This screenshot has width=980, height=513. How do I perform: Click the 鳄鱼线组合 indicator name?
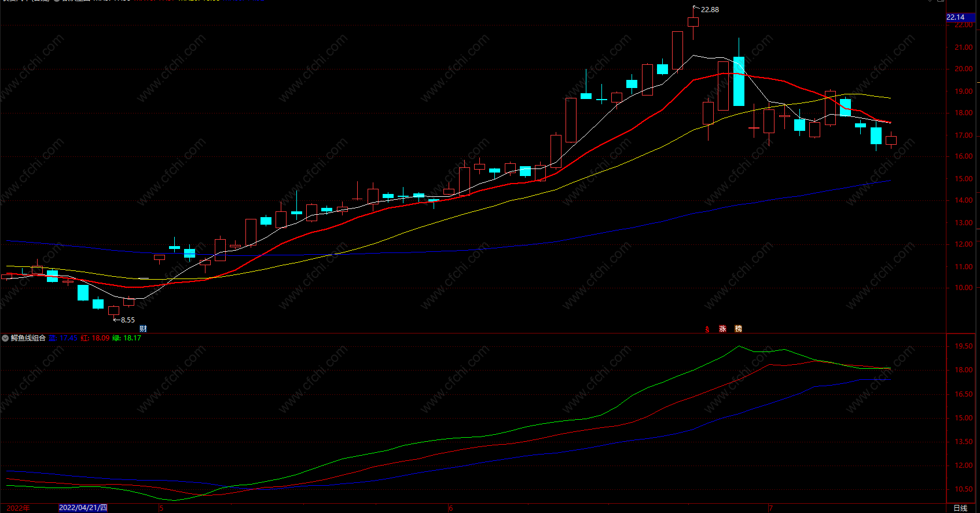(x=28, y=338)
